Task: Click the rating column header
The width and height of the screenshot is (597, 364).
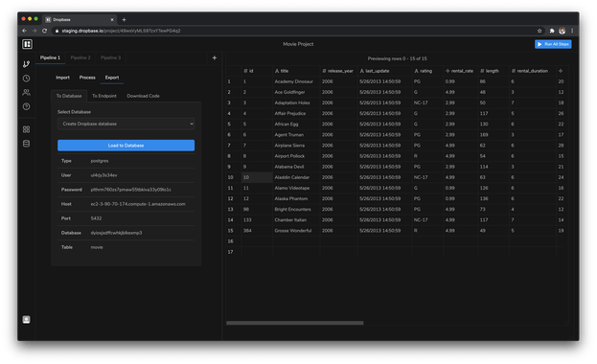Action: (x=427, y=71)
